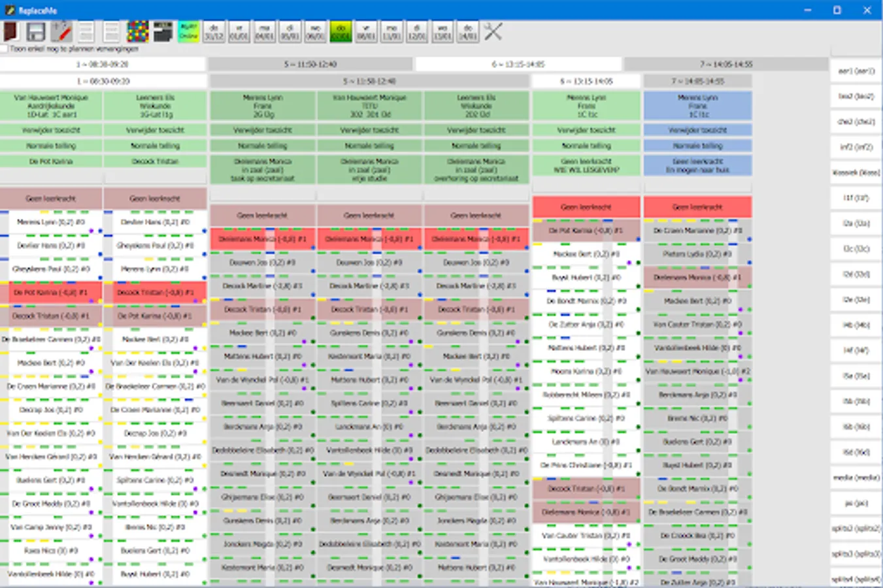Viewport: 883px width, 588px height.
Task: Select room inf2 (inf2) in right list
Action: [x=856, y=147]
